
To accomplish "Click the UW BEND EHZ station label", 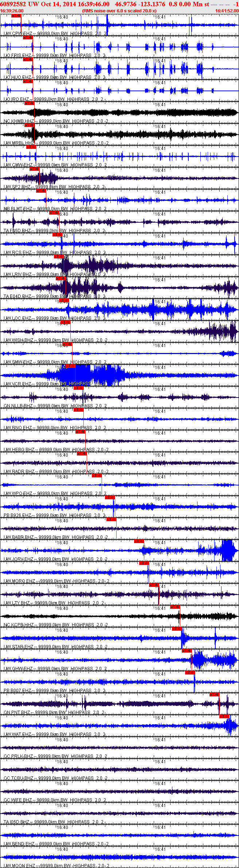I will click(x=19, y=844).
